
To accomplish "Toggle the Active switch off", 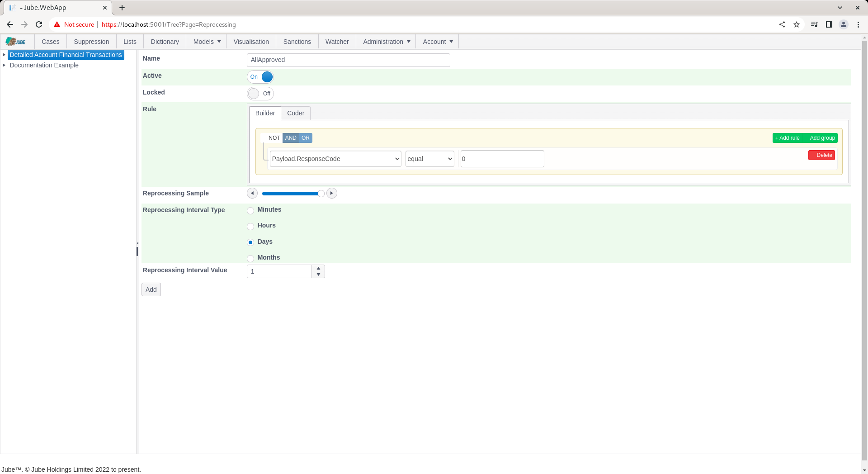I will pyautogui.click(x=260, y=77).
